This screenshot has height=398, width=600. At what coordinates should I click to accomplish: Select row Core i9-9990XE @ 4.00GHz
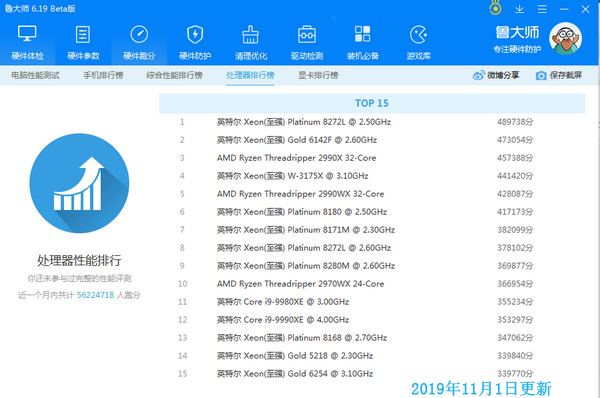tap(372, 320)
